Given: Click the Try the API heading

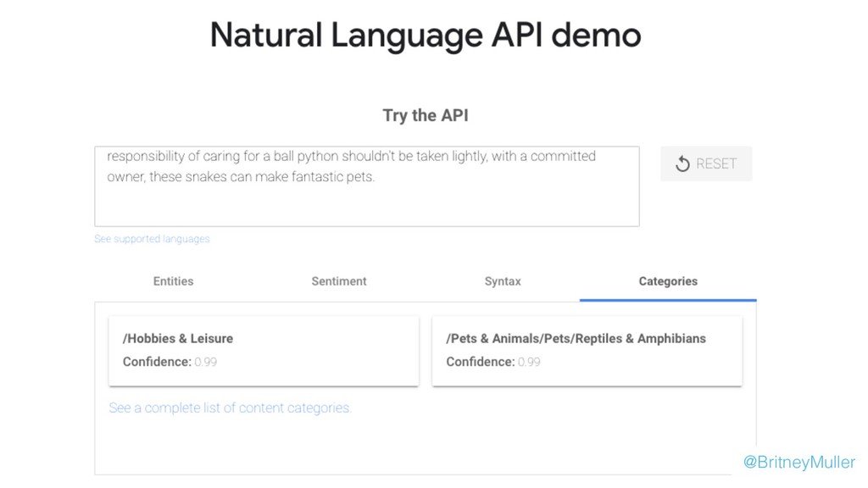Looking at the screenshot, I should click(426, 115).
